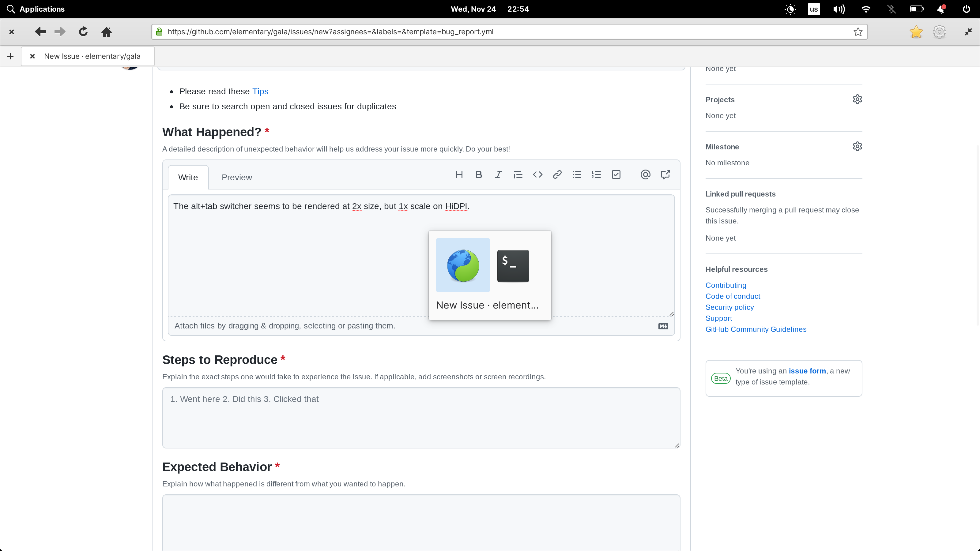The image size is (980, 551).
Task: Add a link using the chain icon
Action: pyautogui.click(x=557, y=174)
